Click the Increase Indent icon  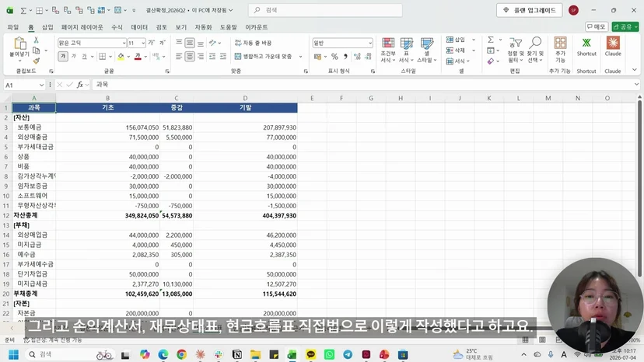point(223,56)
